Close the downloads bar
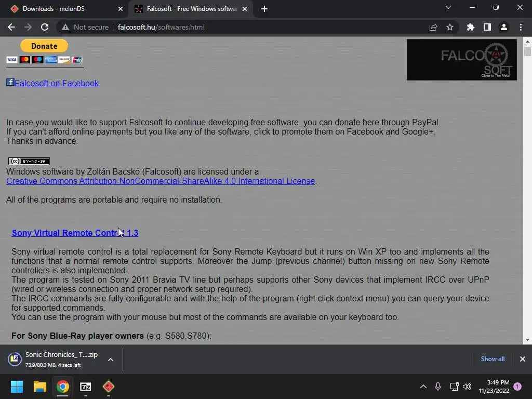Viewport: 532px width, 399px height. click(523, 359)
